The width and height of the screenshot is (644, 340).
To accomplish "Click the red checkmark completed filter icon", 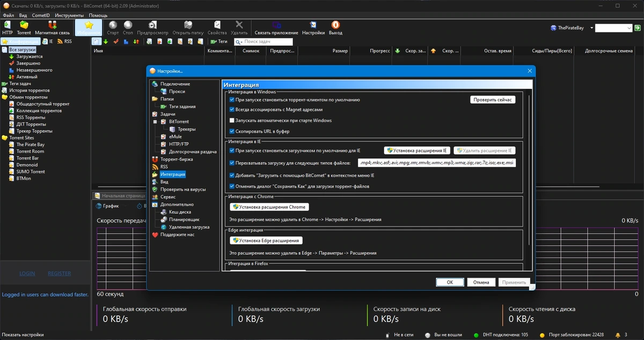I will coord(116,41).
